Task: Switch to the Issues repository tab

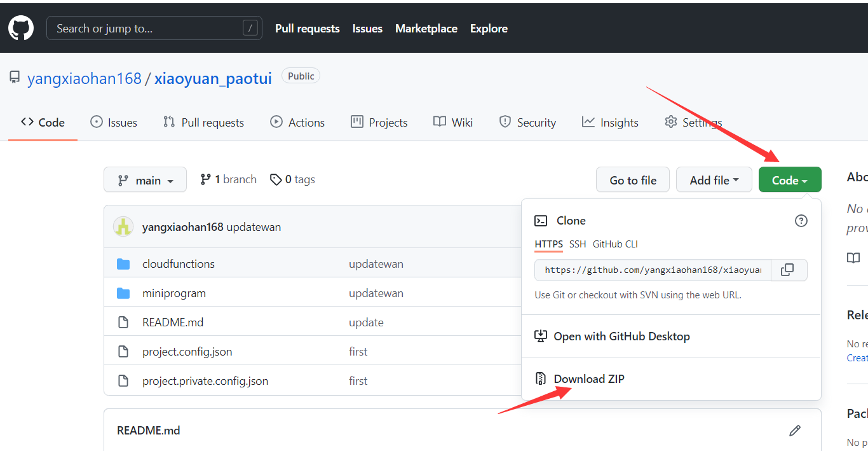Action: tap(114, 122)
